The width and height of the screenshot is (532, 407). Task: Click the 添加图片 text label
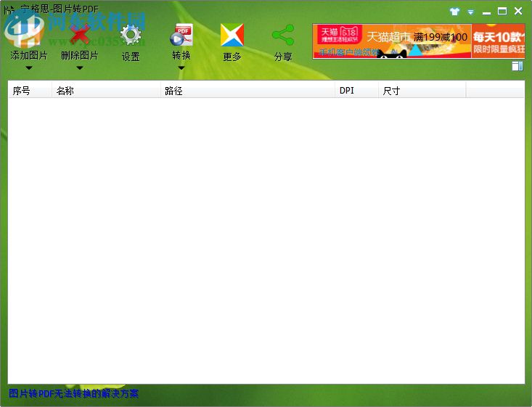[29, 55]
